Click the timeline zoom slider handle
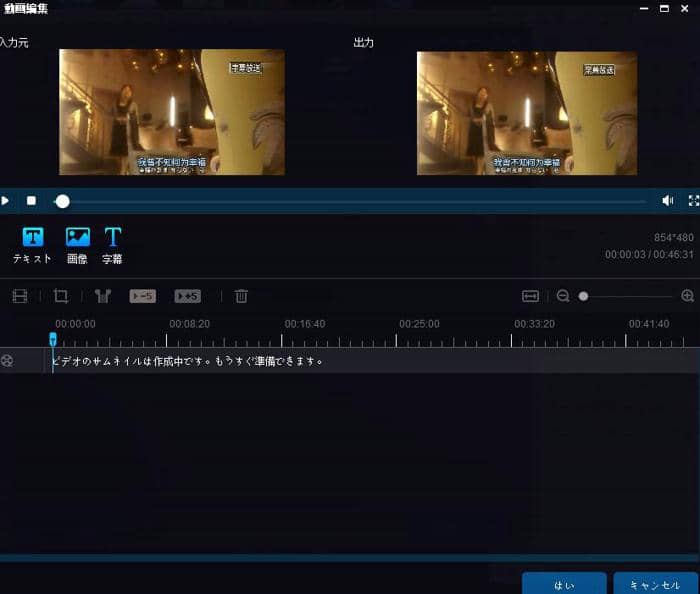The height and width of the screenshot is (594, 700). pos(583,296)
